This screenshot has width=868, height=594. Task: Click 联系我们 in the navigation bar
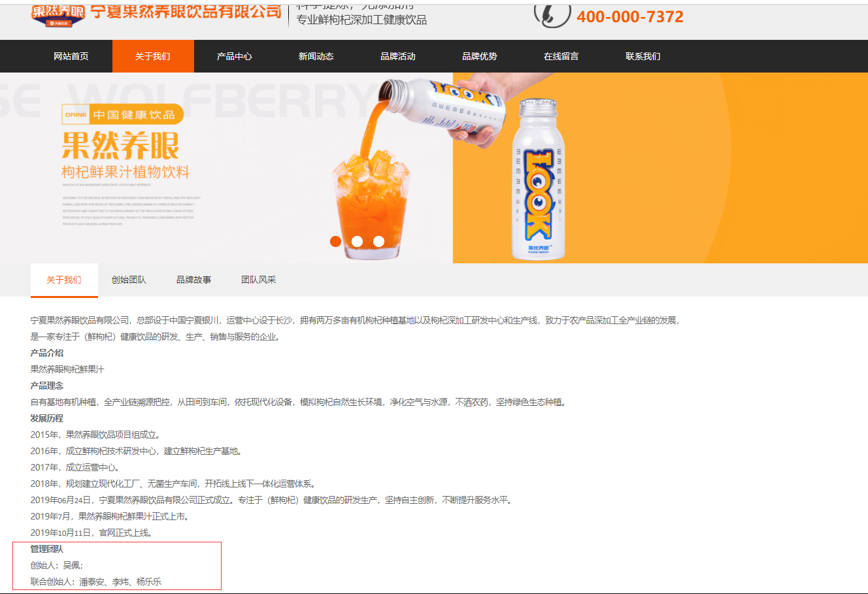(643, 56)
